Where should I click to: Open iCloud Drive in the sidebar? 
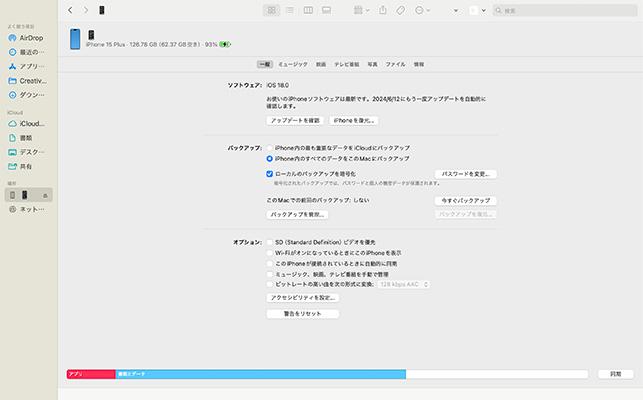(x=27, y=123)
